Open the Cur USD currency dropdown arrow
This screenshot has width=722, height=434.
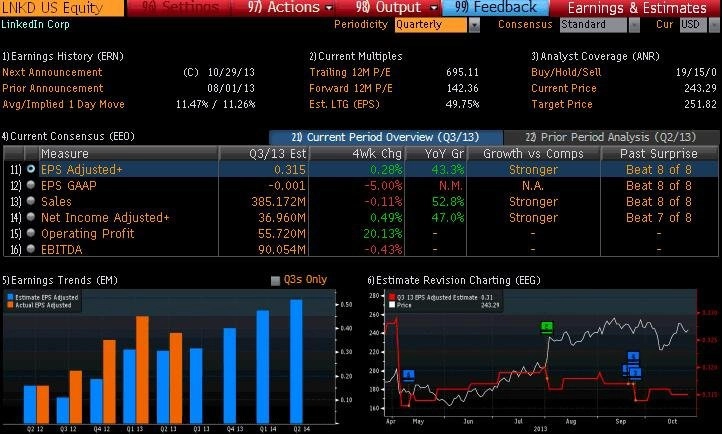tap(714, 25)
